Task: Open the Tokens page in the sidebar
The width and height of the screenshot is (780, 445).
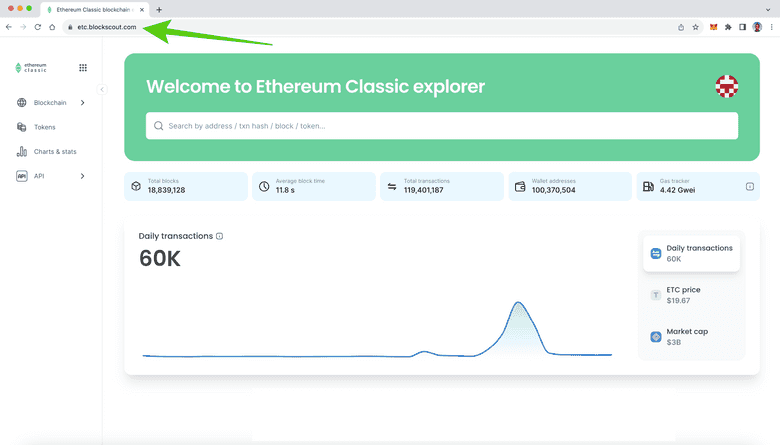Action: tap(44, 127)
